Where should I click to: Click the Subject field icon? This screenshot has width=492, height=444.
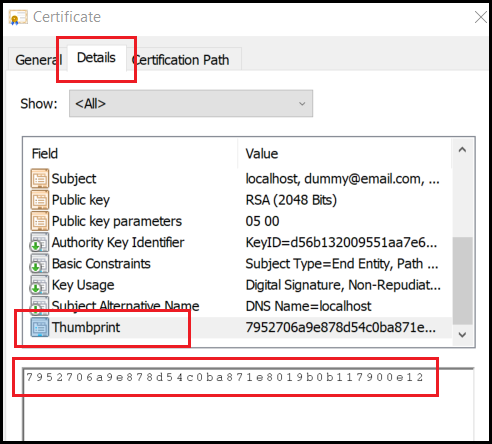tap(40, 179)
